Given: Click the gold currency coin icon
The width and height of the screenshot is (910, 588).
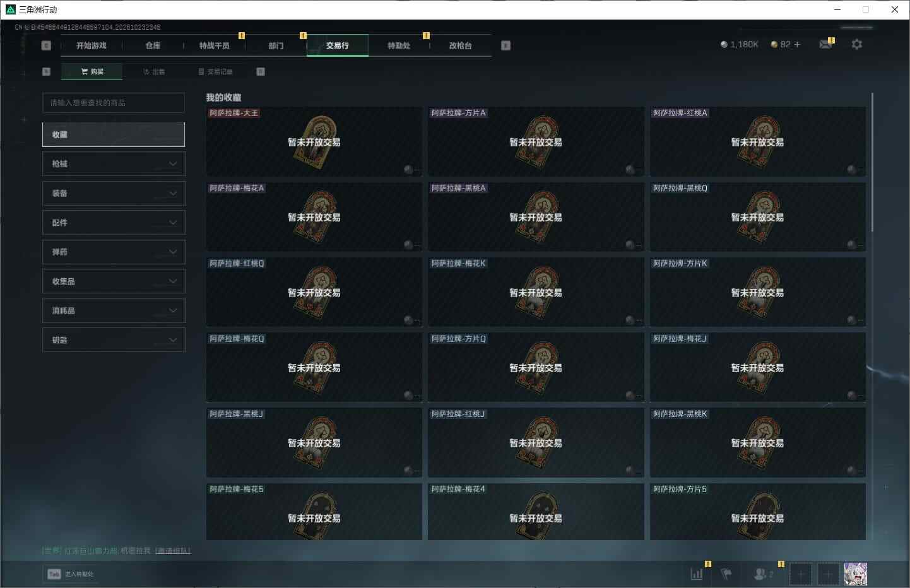Looking at the screenshot, I should click(774, 44).
